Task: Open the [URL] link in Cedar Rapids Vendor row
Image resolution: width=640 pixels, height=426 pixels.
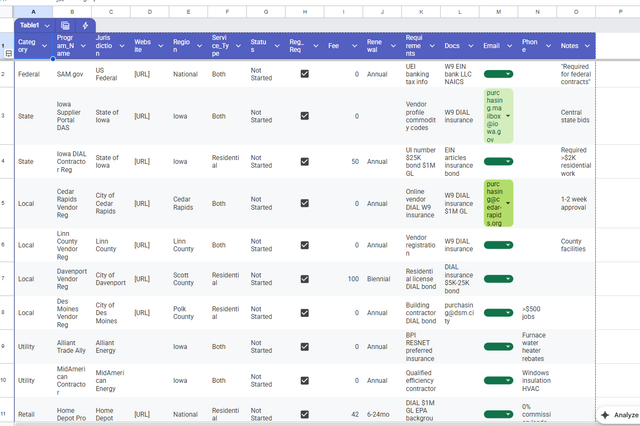Action: click(x=142, y=203)
